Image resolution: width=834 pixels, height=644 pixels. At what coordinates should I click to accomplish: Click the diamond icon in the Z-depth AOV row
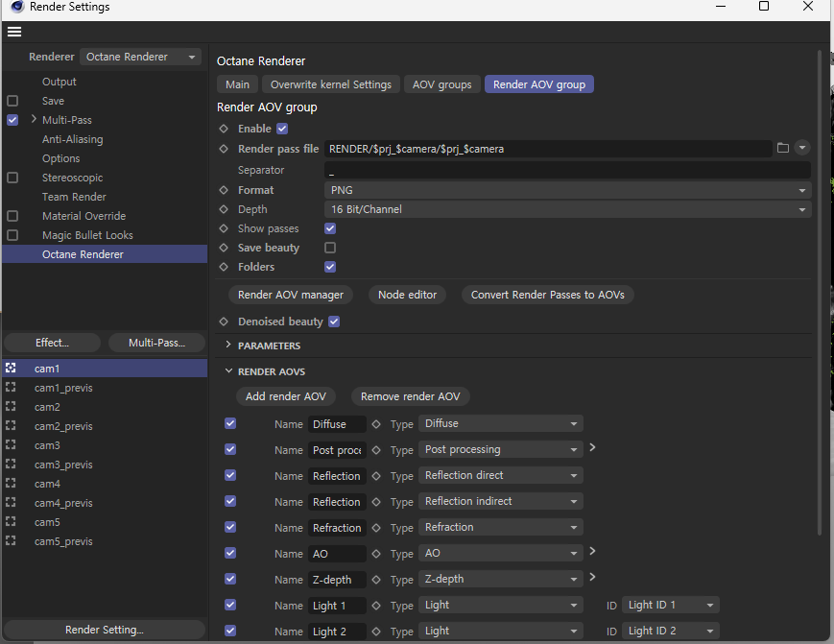coord(376,580)
